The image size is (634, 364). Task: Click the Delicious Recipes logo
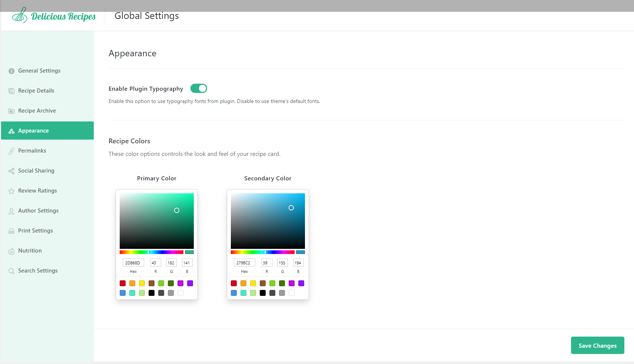click(x=54, y=16)
